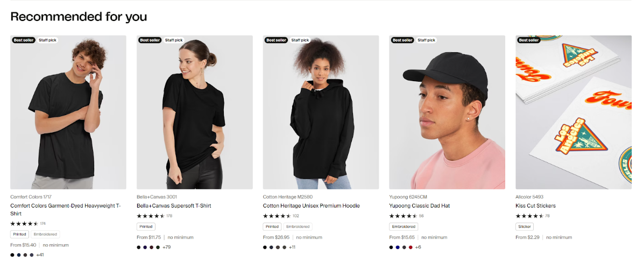644x271 pixels.
Task: Click the Staff pick badge on the Comfort Colors image
Action: pyautogui.click(x=47, y=40)
